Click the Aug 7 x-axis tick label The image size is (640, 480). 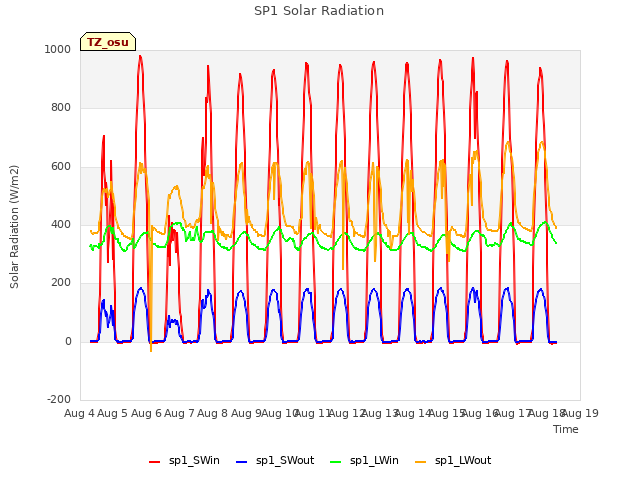tap(179, 413)
